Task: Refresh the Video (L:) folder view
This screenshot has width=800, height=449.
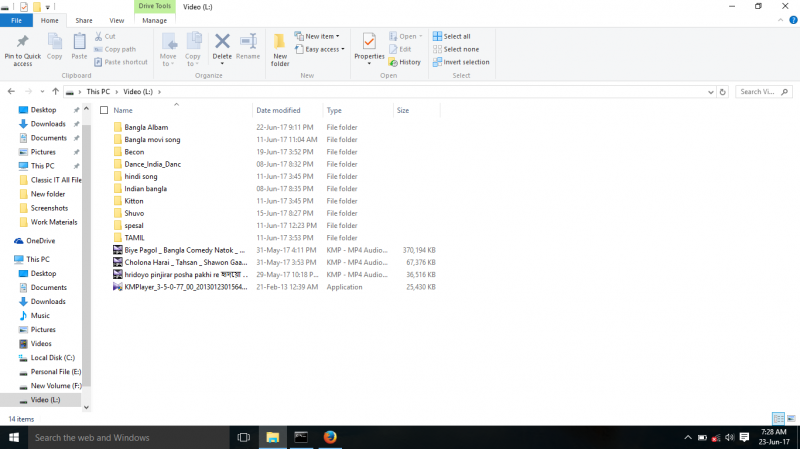Action: pos(722,92)
